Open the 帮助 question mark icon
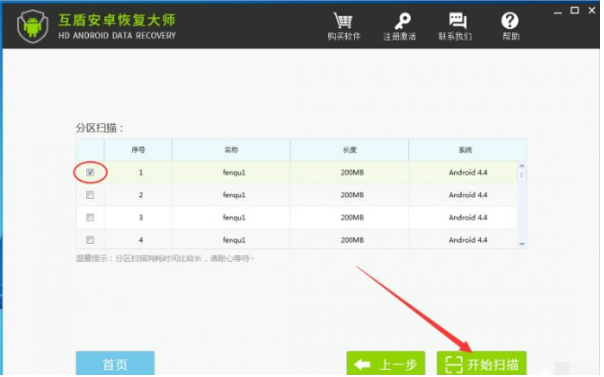Viewport: 604px width, 377px height. [510, 21]
